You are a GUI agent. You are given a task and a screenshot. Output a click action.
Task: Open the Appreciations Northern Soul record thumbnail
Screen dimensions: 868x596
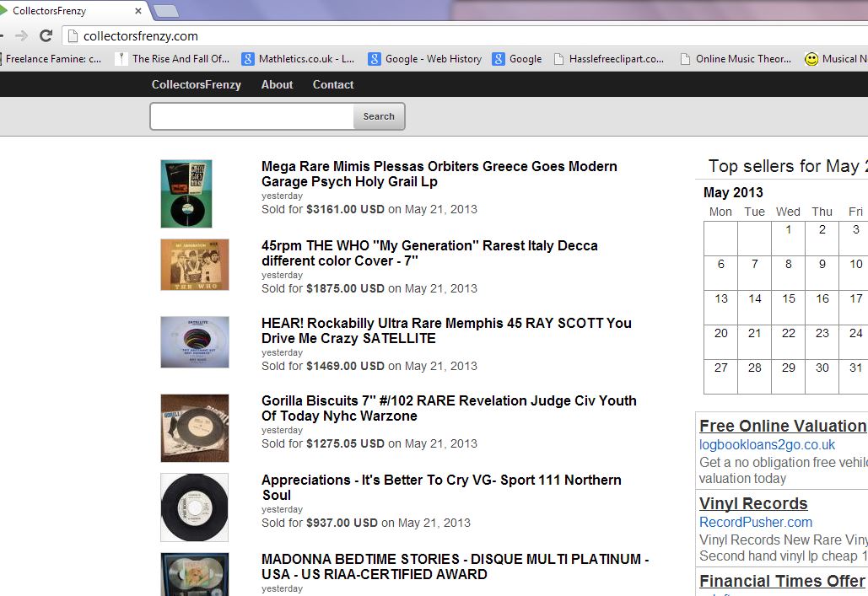pos(194,507)
